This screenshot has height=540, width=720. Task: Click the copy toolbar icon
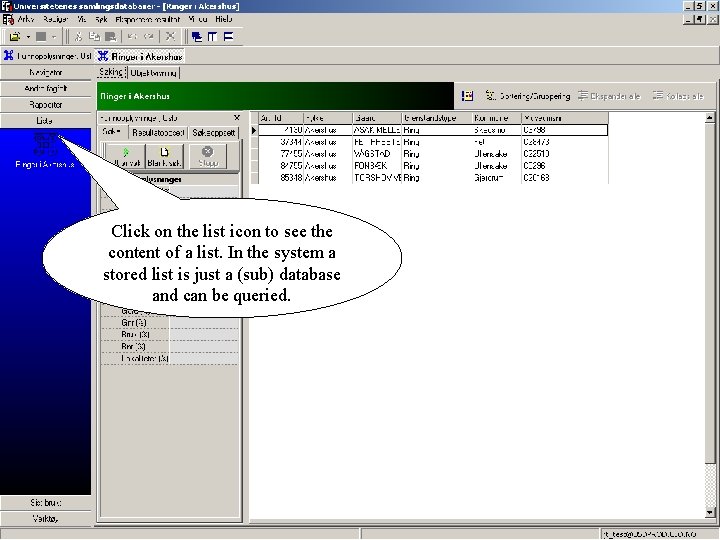[94, 37]
